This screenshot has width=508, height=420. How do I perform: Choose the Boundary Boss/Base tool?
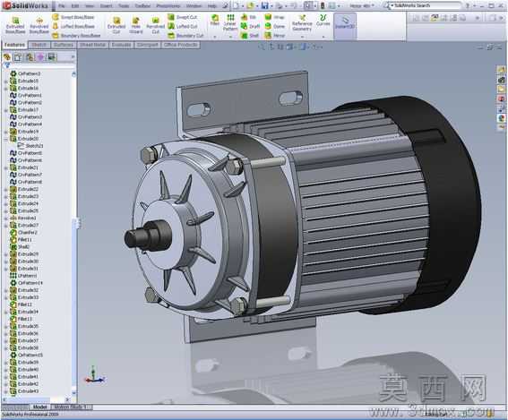76,35
